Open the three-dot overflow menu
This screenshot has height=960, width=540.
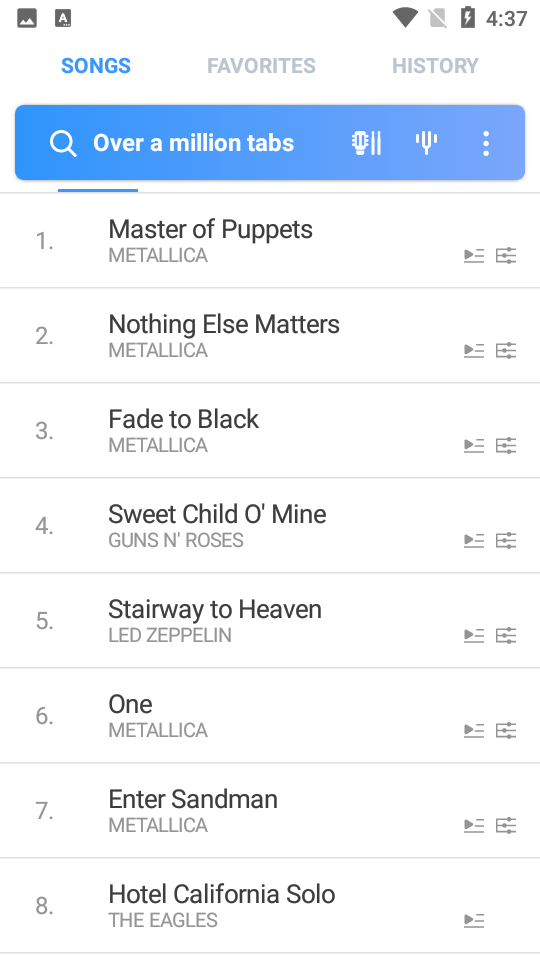coord(486,143)
